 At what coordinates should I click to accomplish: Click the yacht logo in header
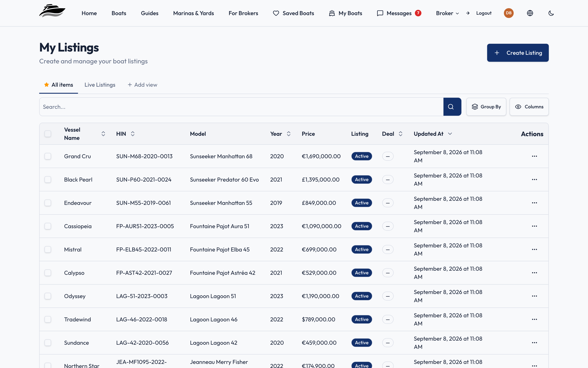pyautogui.click(x=52, y=11)
